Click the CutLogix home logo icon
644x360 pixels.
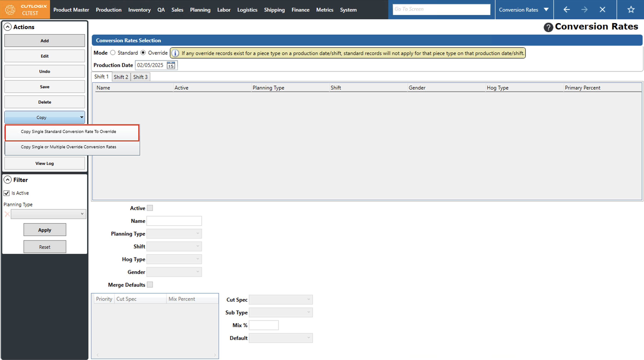10,10
